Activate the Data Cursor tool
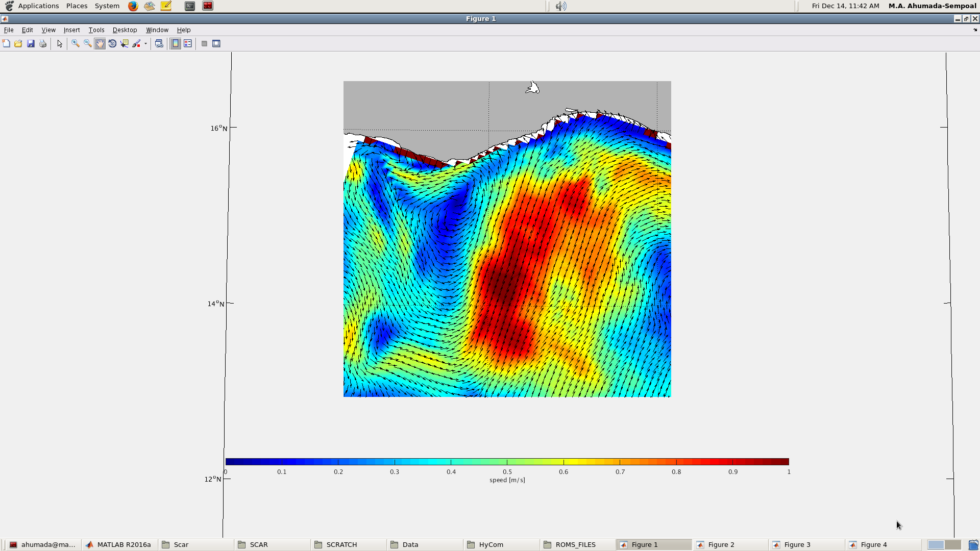 [x=125, y=44]
